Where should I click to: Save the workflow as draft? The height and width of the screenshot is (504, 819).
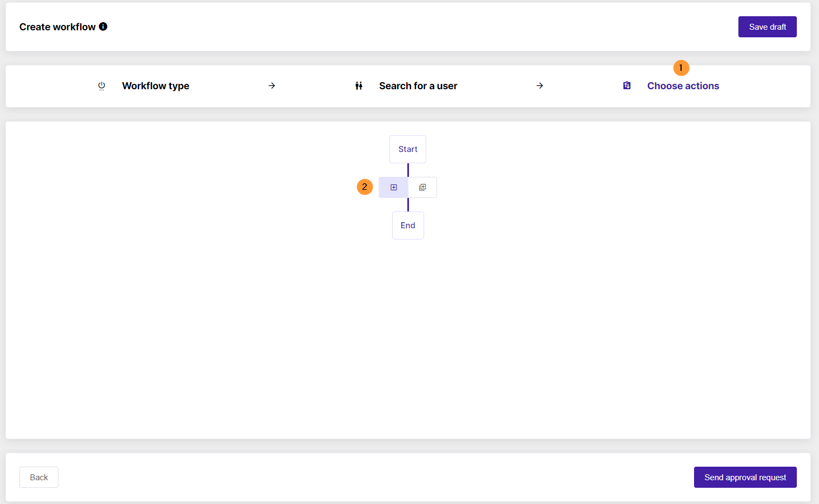pos(767,27)
